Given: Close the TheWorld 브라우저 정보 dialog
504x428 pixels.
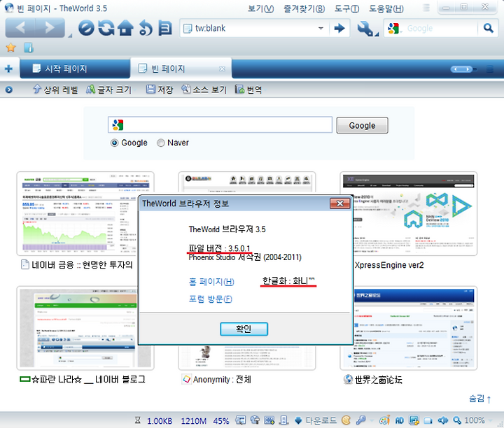Looking at the screenshot, I should coord(339,204).
